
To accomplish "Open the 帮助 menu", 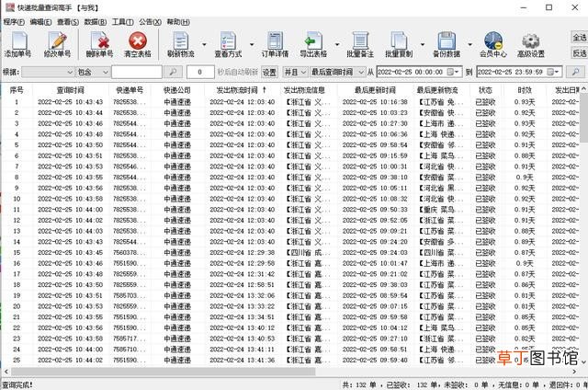I will pos(178,22).
